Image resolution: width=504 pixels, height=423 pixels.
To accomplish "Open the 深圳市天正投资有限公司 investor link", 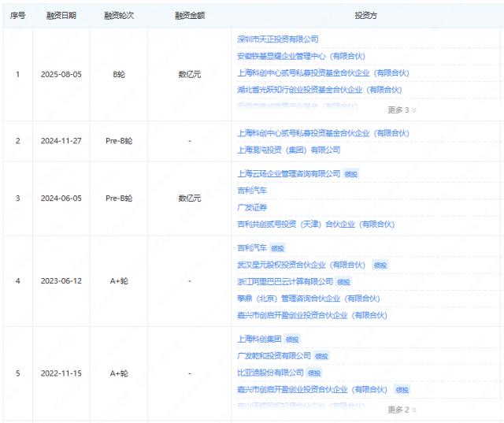I will tap(278, 39).
